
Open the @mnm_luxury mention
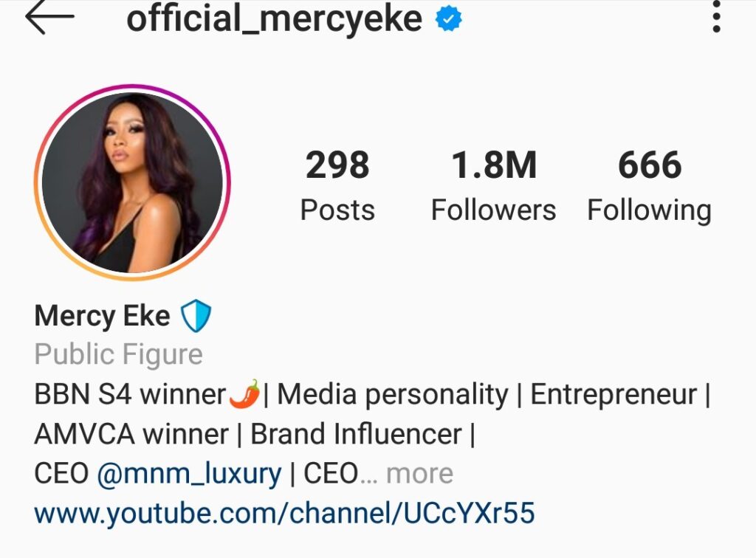(189, 474)
